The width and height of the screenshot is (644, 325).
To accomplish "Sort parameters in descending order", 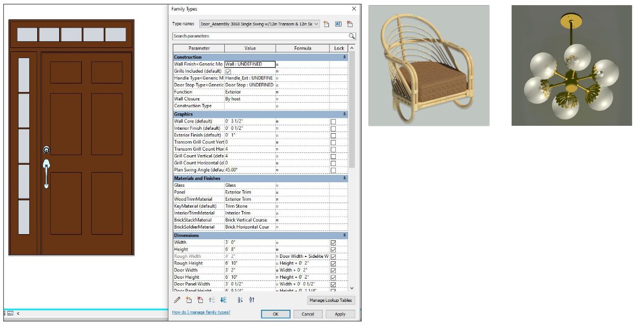I will (x=252, y=300).
